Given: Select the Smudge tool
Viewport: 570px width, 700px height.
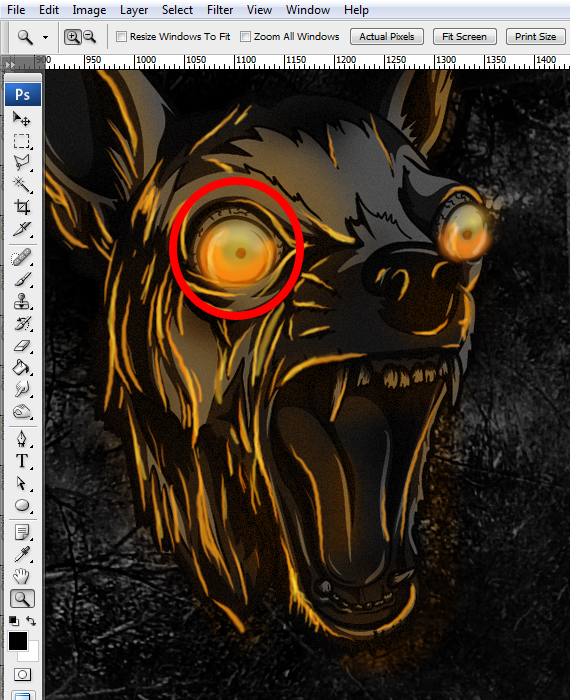Looking at the screenshot, I should [21, 389].
